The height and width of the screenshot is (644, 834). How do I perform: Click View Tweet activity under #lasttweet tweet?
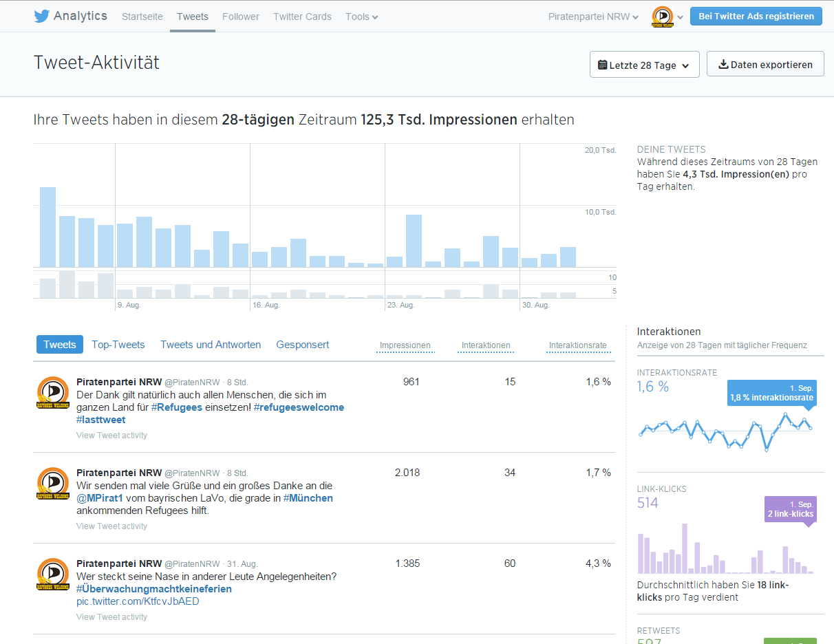point(111,436)
